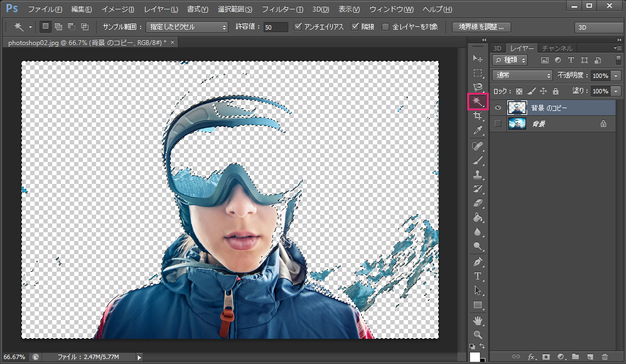Switch to the チャンネル tab

click(x=557, y=48)
